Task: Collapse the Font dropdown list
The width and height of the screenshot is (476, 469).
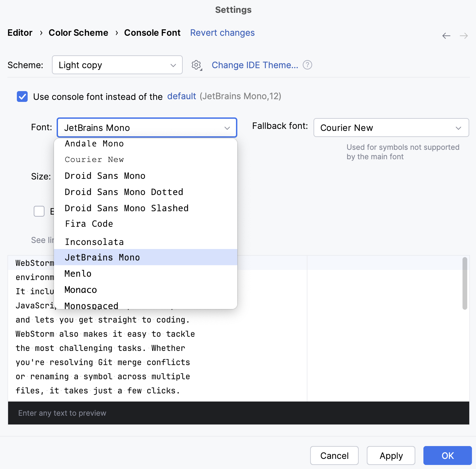Action: tap(227, 128)
